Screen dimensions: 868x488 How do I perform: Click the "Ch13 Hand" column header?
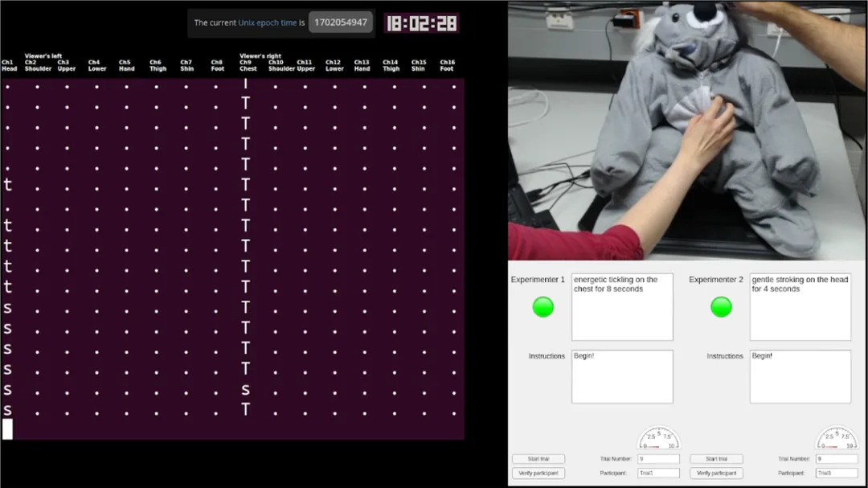pos(362,65)
